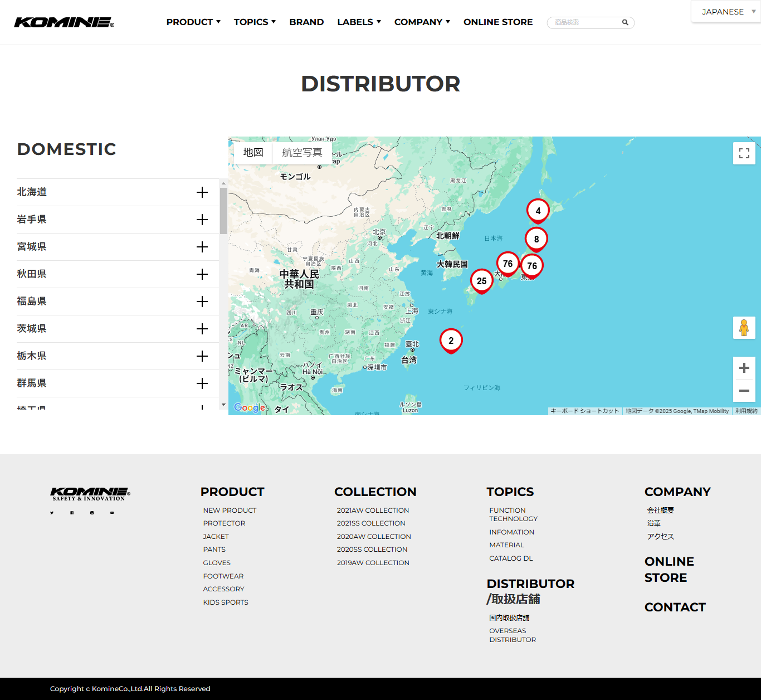The width and height of the screenshot is (761, 700).
Task: Open the JAPANESE language dropdown
Action: [726, 12]
